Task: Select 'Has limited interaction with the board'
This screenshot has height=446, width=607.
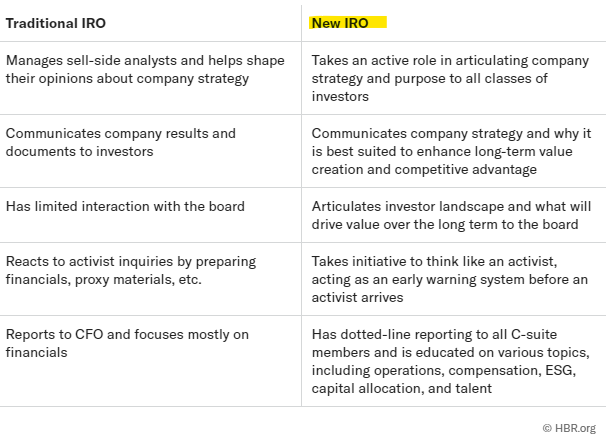Action: 125,206
